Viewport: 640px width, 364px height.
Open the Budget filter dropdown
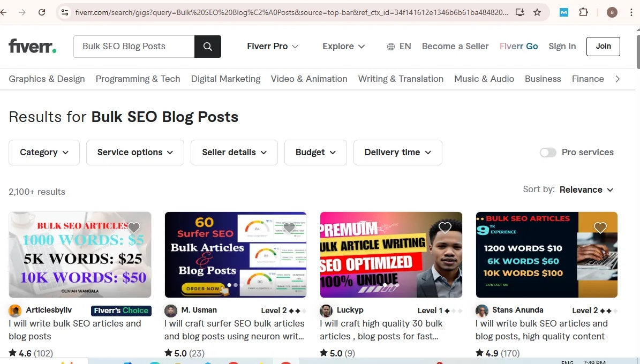pos(315,152)
